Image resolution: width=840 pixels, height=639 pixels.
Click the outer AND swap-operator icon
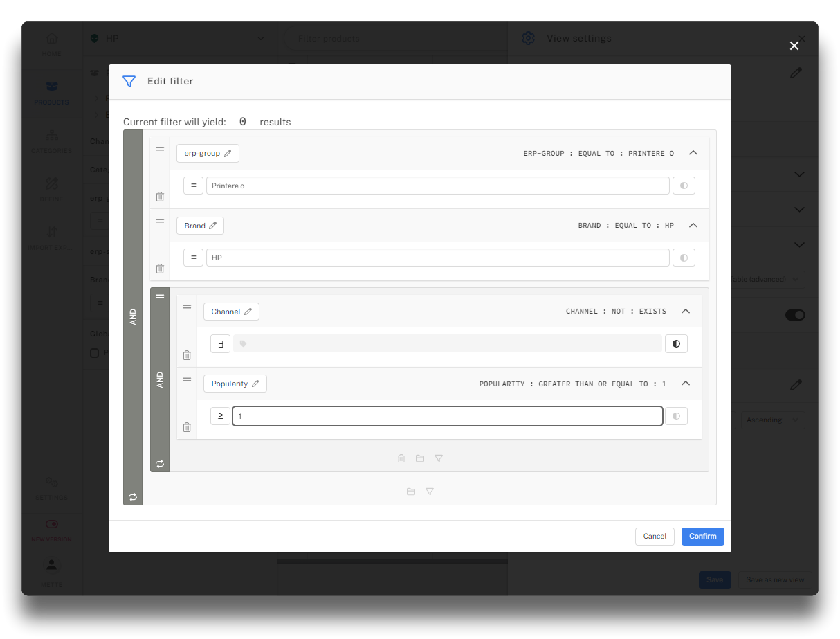point(133,496)
